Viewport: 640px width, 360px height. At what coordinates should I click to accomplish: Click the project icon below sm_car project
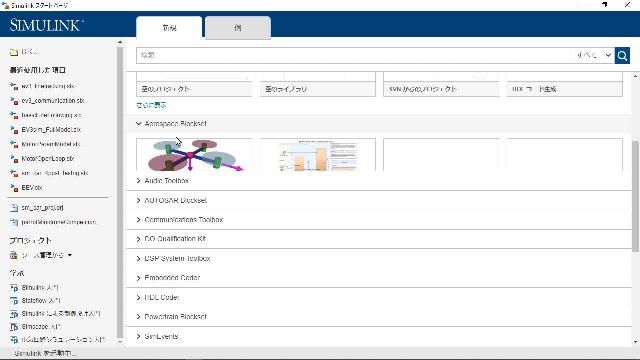click(14, 222)
